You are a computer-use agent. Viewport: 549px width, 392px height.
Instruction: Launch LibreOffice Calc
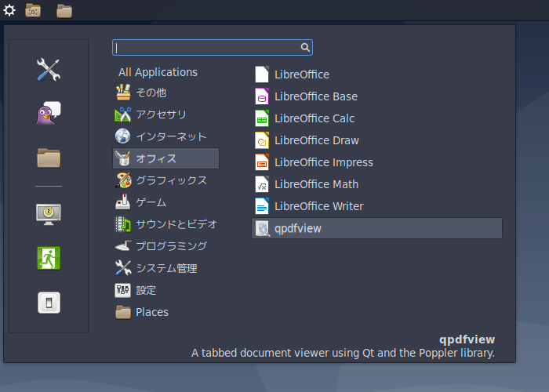[376, 118]
